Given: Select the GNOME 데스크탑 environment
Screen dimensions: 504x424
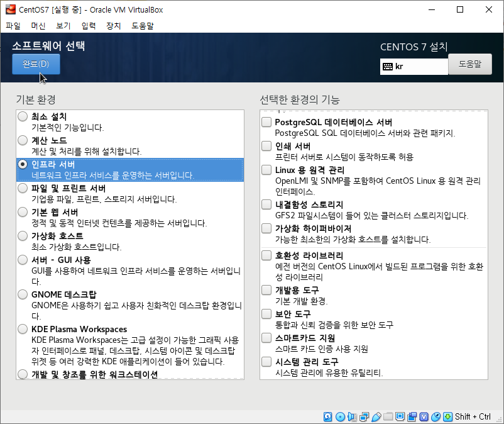Looking at the screenshot, I should click(23, 294).
